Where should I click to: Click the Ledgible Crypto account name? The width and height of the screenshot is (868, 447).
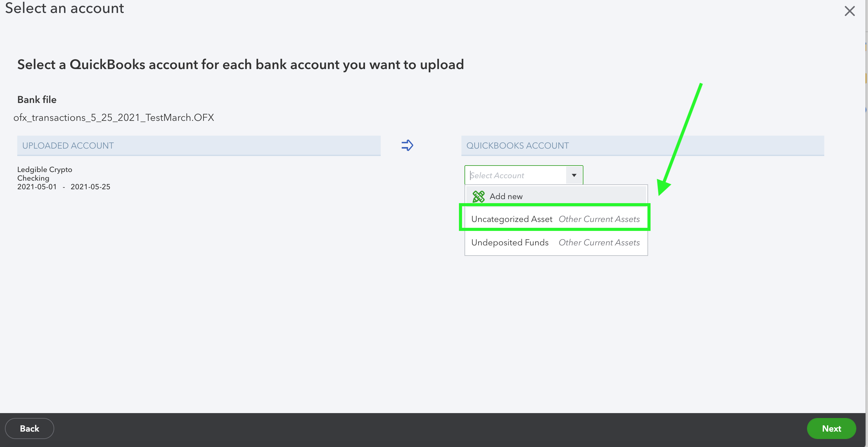(44, 169)
